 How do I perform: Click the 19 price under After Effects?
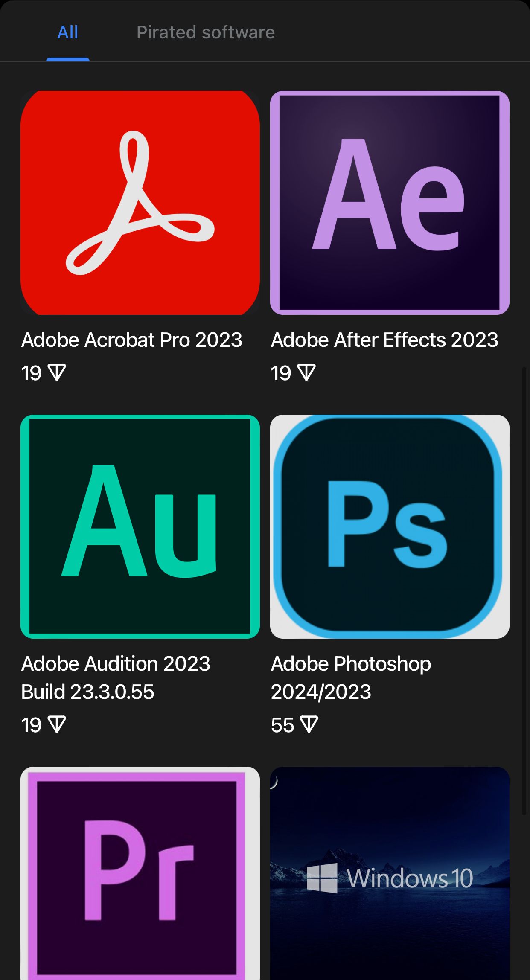click(281, 373)
